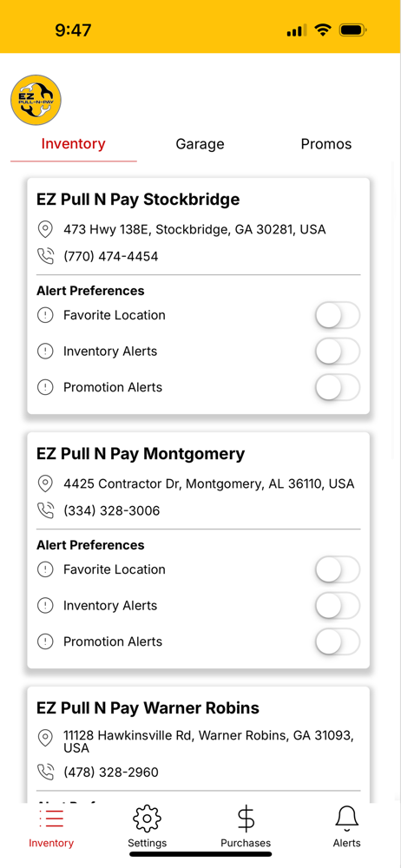Turn on Promotion Alerts for Stockbridge
This screenshot has width=401, height=868.
point(338,387)
